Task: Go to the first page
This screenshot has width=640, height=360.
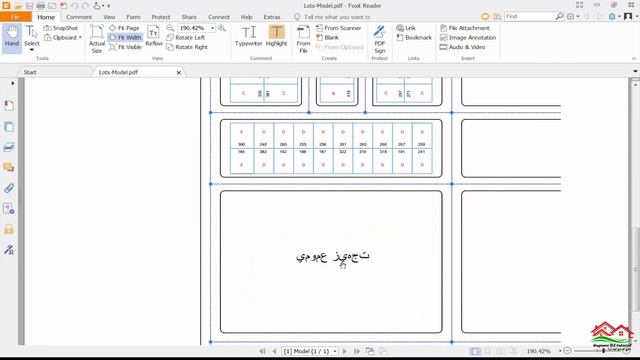Action: click(x=262, y=351)
